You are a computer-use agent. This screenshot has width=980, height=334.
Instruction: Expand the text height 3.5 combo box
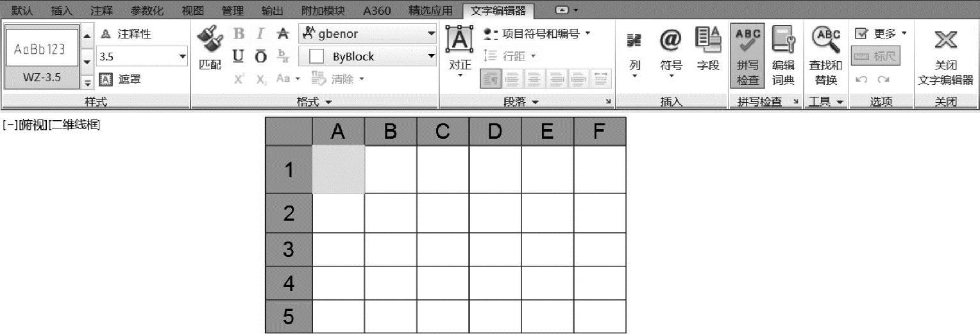tap(142, 57)
